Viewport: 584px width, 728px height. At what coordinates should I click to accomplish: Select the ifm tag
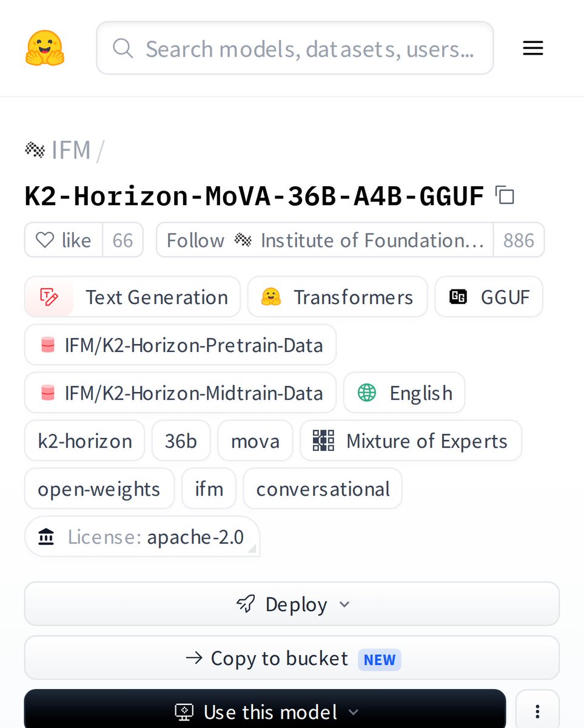[x=209, y=488]
